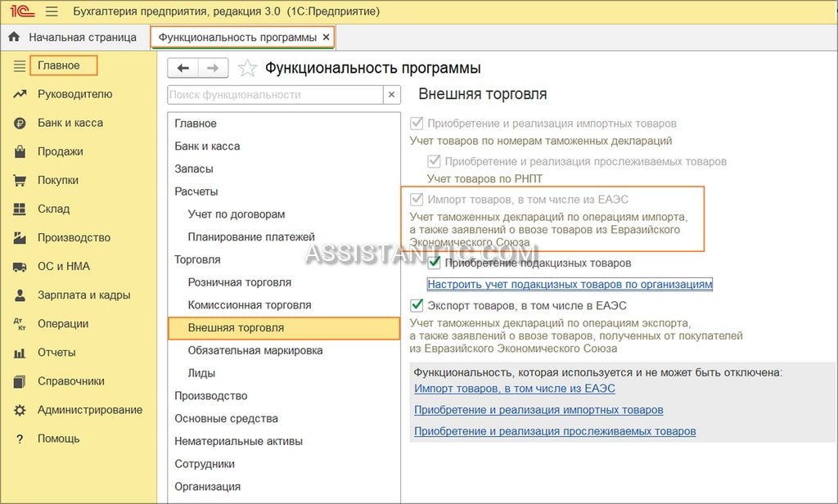Select Обязательная маркировка item
The height and width of the screenshot is (504, 838).
(284, 351)
